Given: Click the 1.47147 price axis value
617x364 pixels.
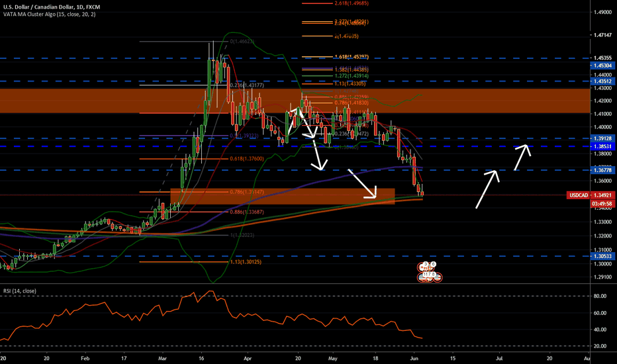Looking at the screenshot, I should pos(602,35).
